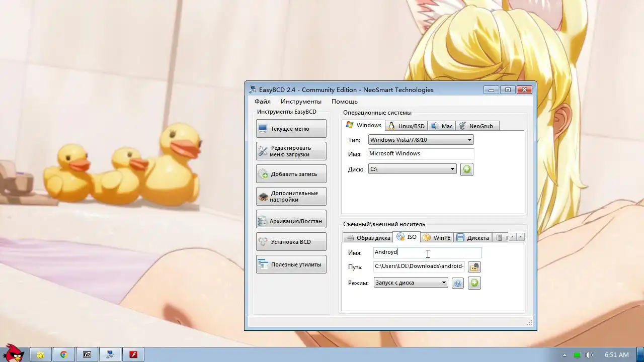Click green add entry icon beside Диск
Viewport: 644px width, 362px height.
467,169
